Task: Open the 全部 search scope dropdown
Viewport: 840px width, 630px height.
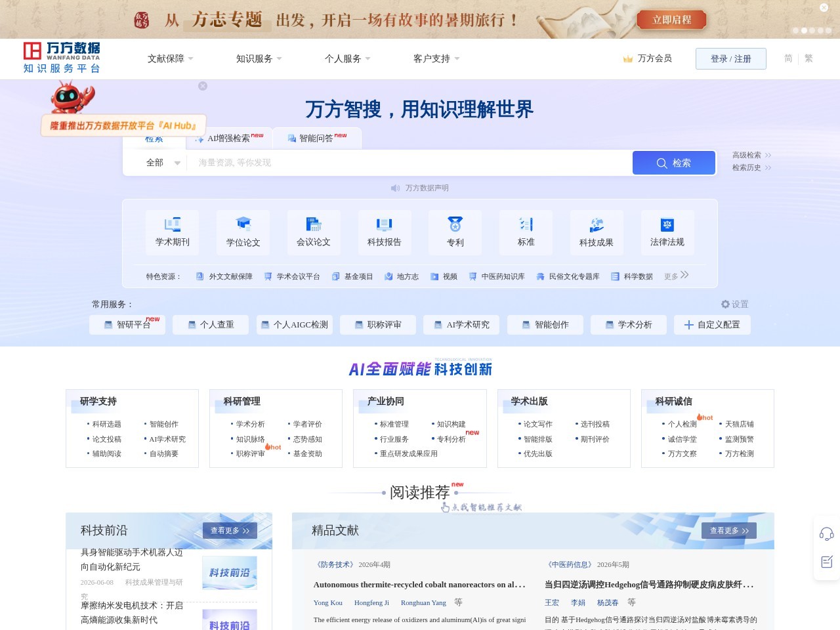Action: (163, 163)
